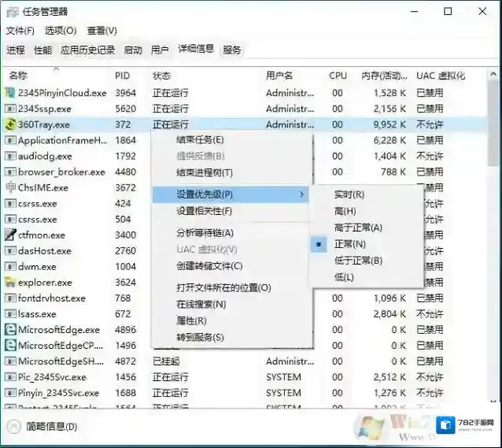The image size is (502, 448).
Task: Sort by the UAC 虚拟化 column header
Action: click(x=441, y=76)
